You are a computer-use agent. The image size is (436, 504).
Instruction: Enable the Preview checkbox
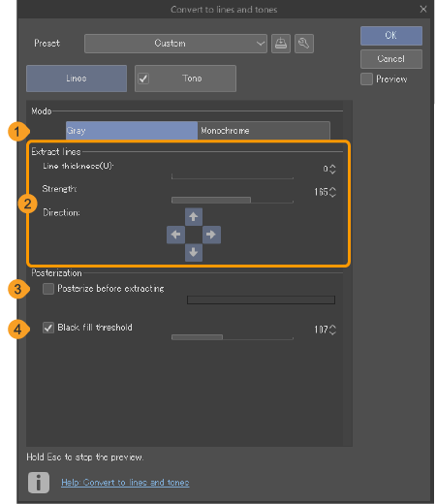pos(366,79)
